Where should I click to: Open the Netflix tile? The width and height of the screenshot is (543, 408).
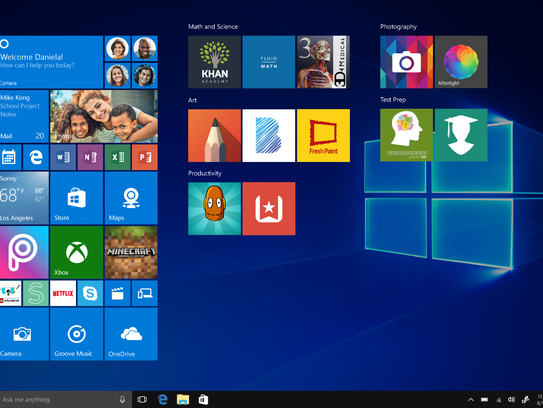coord(63,293)
